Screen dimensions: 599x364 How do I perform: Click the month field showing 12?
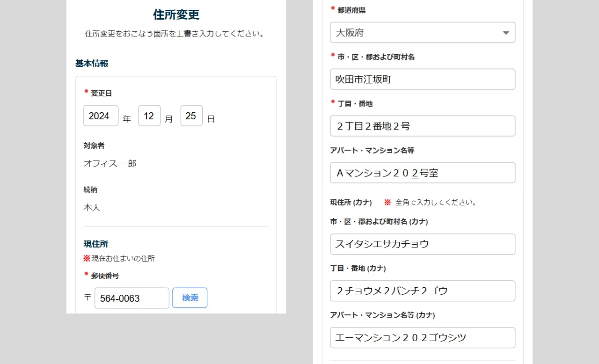[x=150, y=116]
